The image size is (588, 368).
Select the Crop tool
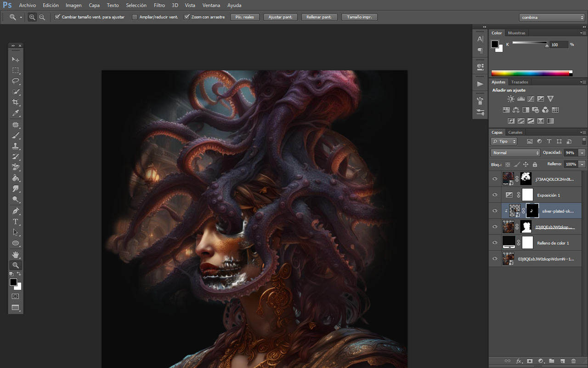(x=16, y=102)
